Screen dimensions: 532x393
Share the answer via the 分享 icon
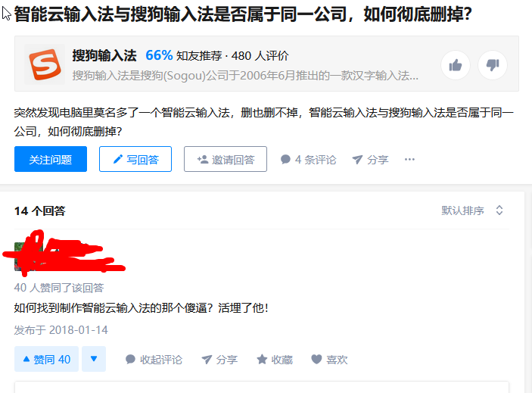[x=219, y=360]
